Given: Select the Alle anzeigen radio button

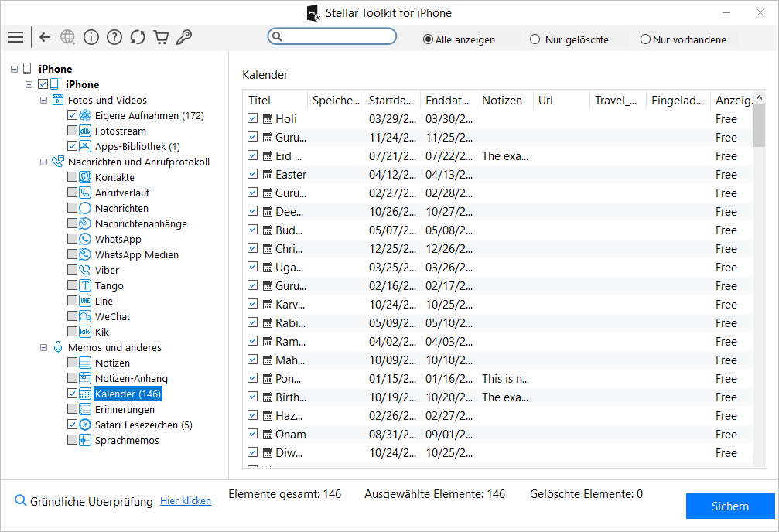Looking at the screenshot, I should click(428, 39).
